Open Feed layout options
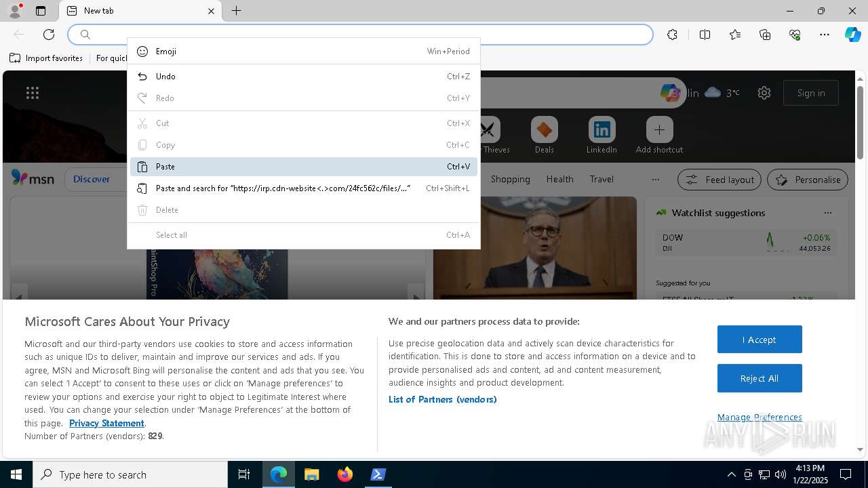Screen dimensions: 868x488 720,180
